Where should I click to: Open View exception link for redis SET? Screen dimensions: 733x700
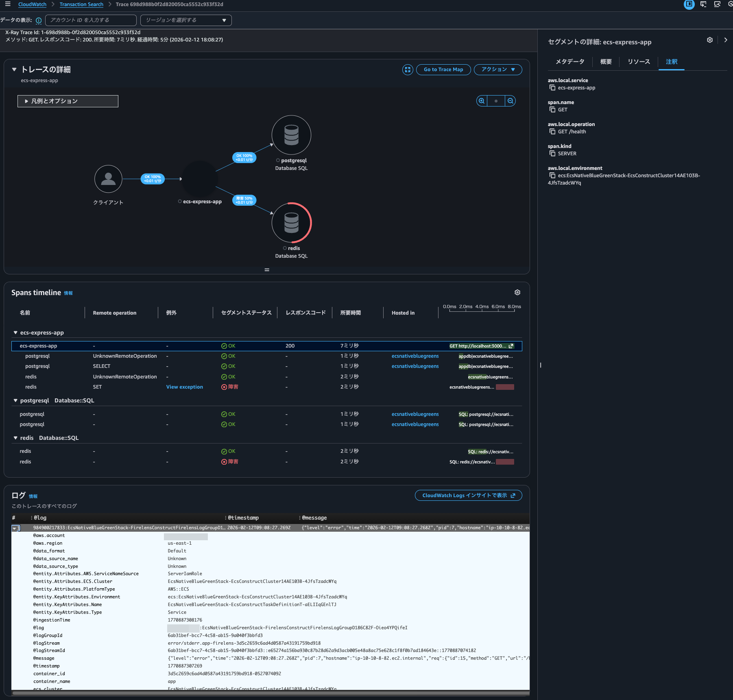tap(184, 387)
